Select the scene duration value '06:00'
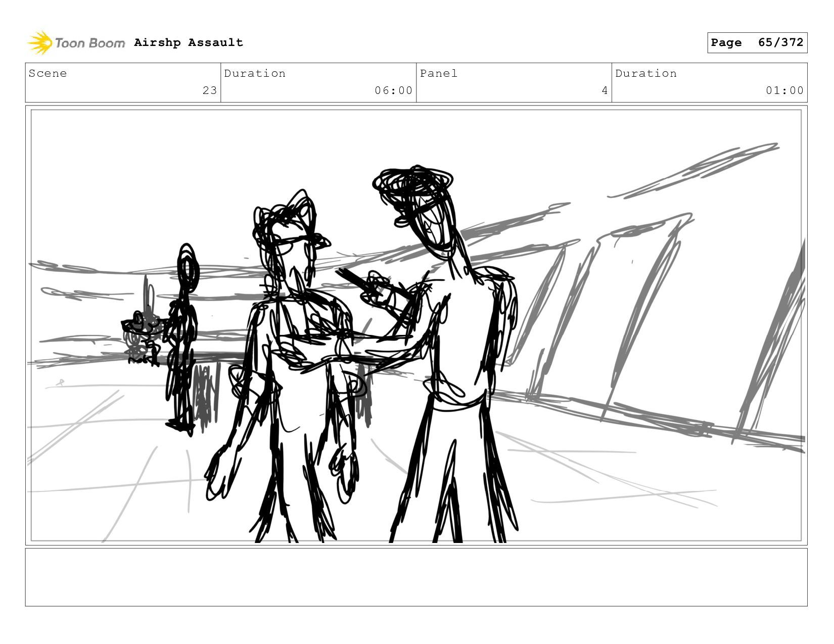The image size is (834, 644). pos(394,90)
